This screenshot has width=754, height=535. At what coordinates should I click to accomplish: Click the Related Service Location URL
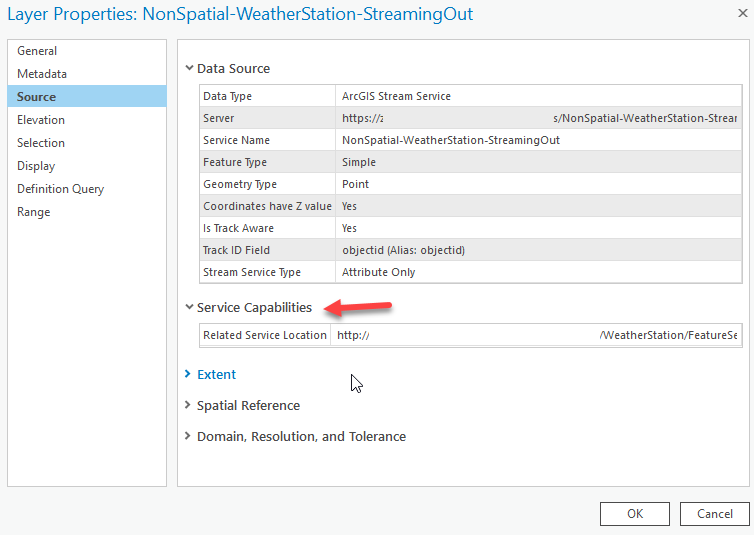point(537,335)
